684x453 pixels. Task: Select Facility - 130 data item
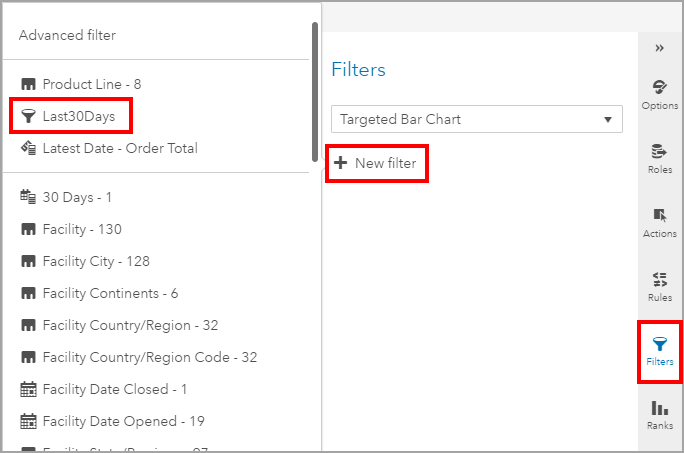click(82, 229)
